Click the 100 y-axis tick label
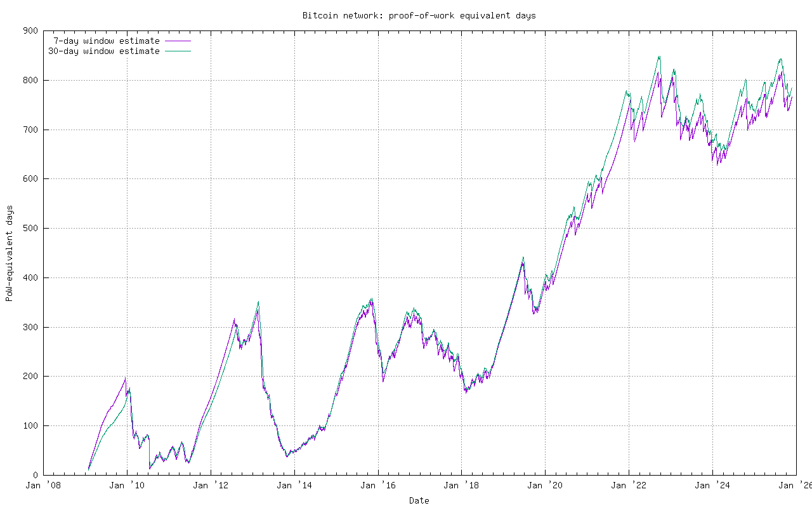The image size is (812, 508). point(30,425)
